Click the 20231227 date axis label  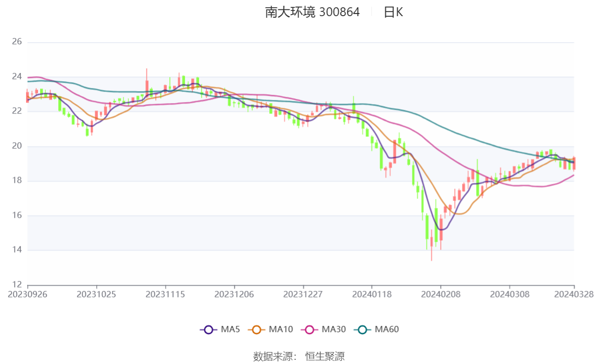click(303, 295)
